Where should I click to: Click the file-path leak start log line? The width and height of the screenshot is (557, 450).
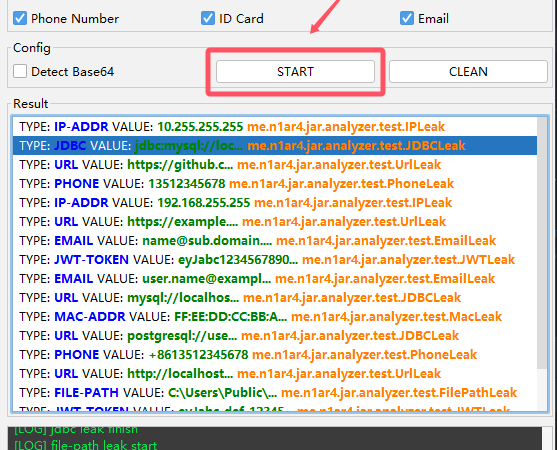(x=86, y=445)
